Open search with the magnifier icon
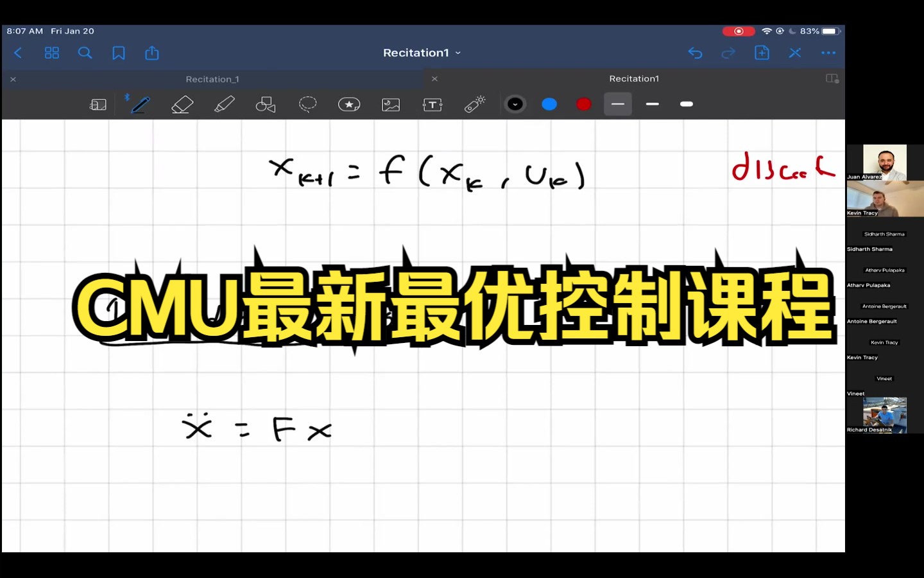 tap(85, 53)
